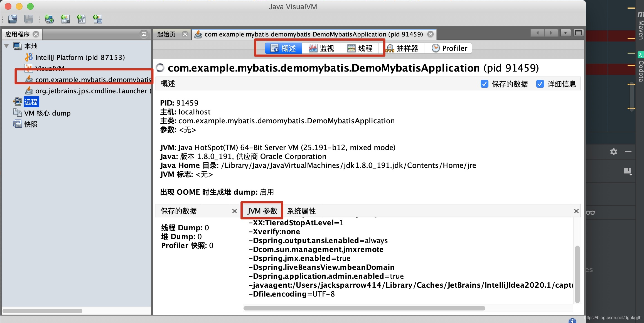
Task: Click the 线程 Dump: 0 text
Action: (185, 228)
